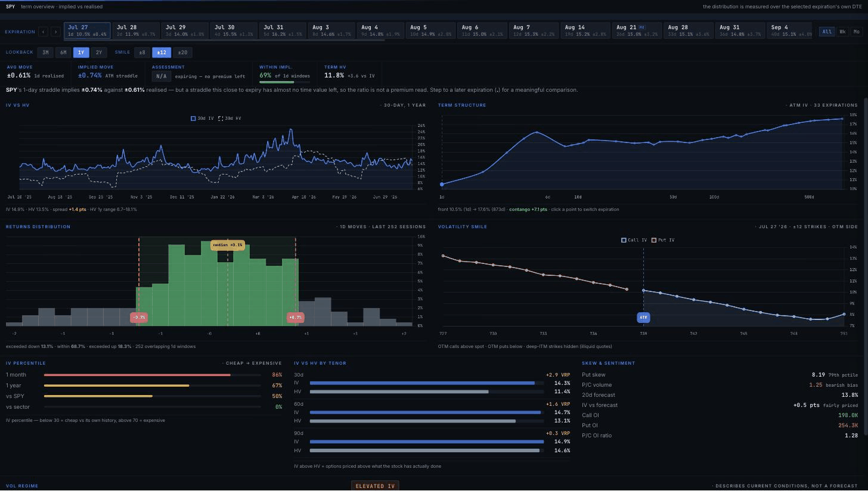Select the Aug 6 expiration tab
This screenshot has width=868, height=491.
pyautogui.click(x=482, y=31)
